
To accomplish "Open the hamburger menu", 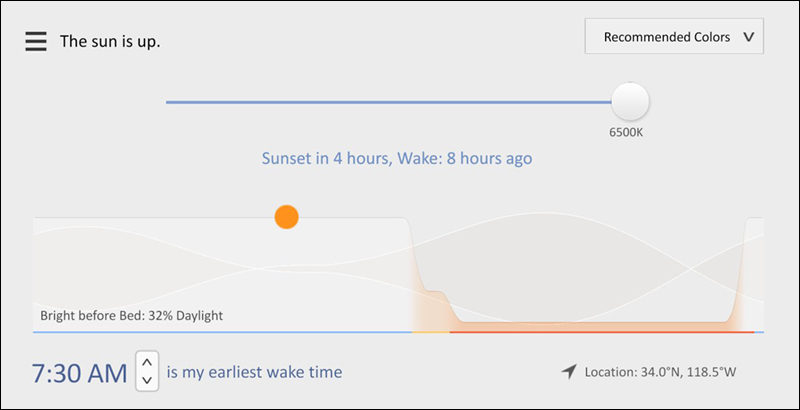I will tap(36, 41).
